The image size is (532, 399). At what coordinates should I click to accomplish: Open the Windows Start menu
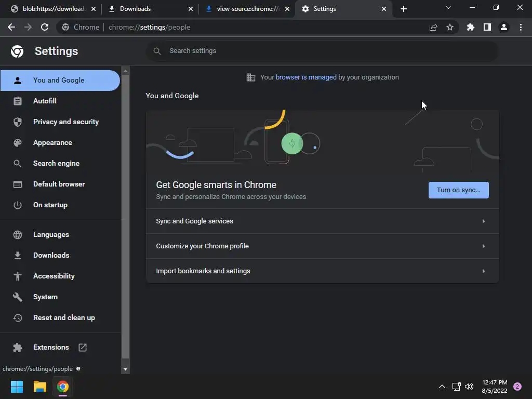17,387
